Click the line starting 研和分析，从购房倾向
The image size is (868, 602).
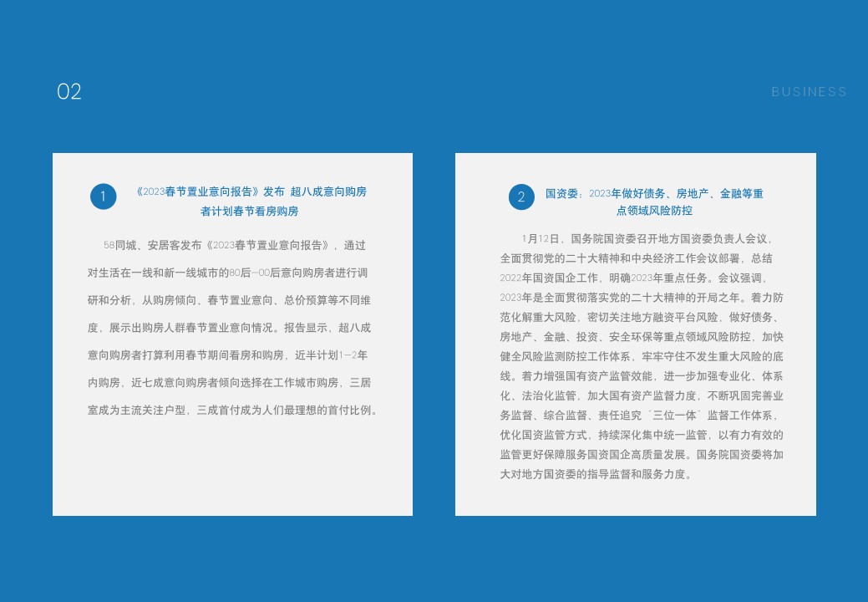tap(229, 300)
